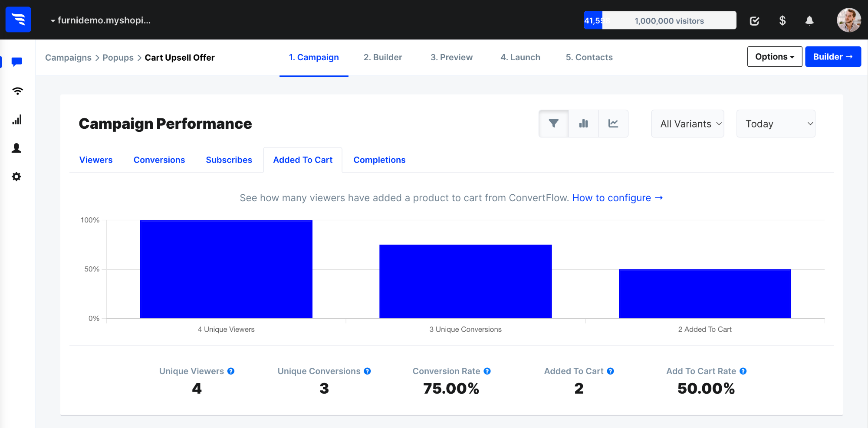The height and width of the screenshot is (428, 868).
Task: Select the Added To Cart tab
Action: coord(302,160)
